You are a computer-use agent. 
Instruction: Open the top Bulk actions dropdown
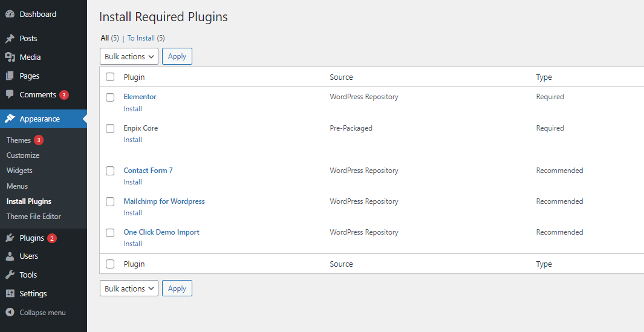click(129, 56)
